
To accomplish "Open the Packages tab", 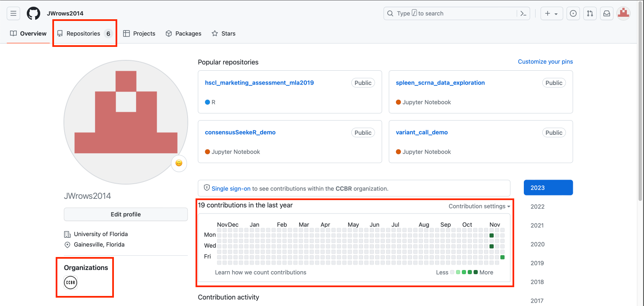I will click(183, 33).
